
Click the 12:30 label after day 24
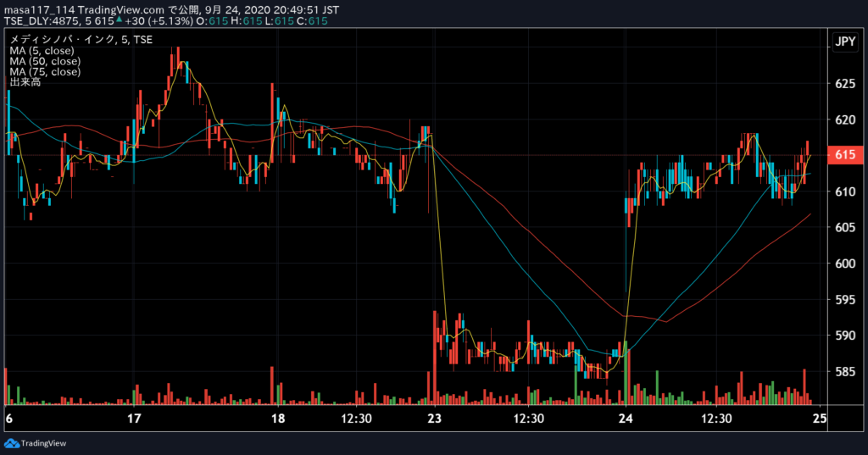pos(716,419)
